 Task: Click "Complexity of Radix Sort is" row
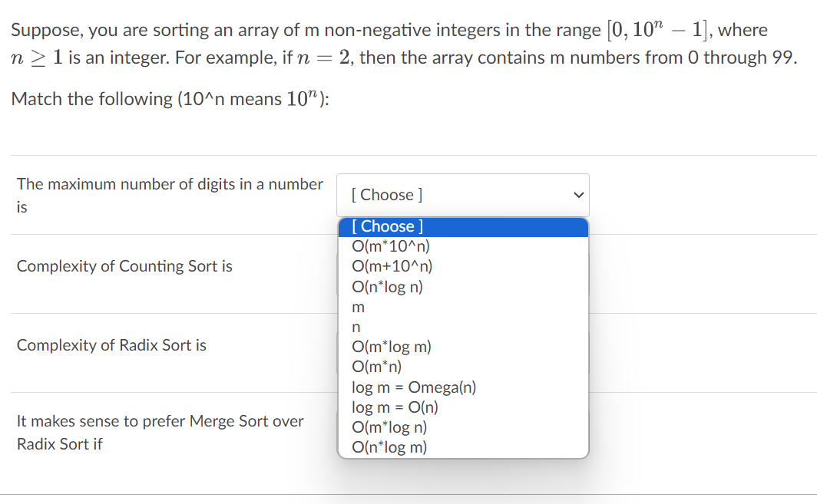tap(111, 345)
